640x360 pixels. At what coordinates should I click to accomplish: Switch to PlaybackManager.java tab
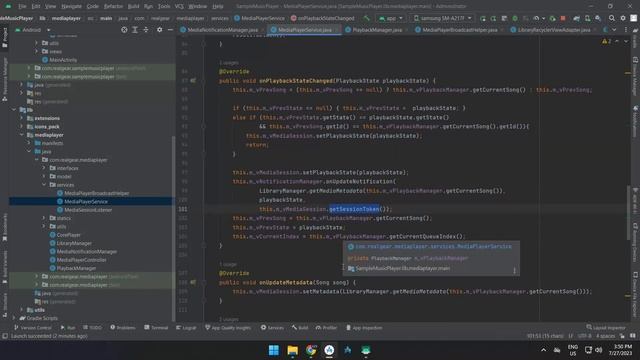point(377,30)
